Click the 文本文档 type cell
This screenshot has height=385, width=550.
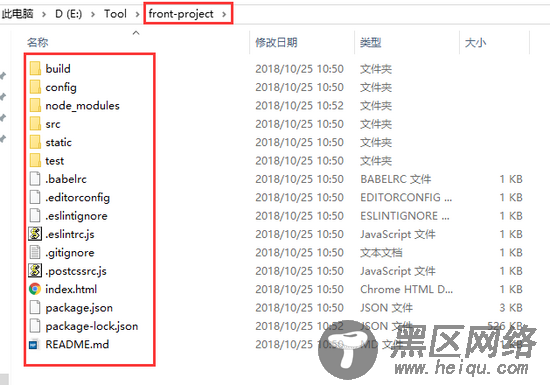pos(381,252)
